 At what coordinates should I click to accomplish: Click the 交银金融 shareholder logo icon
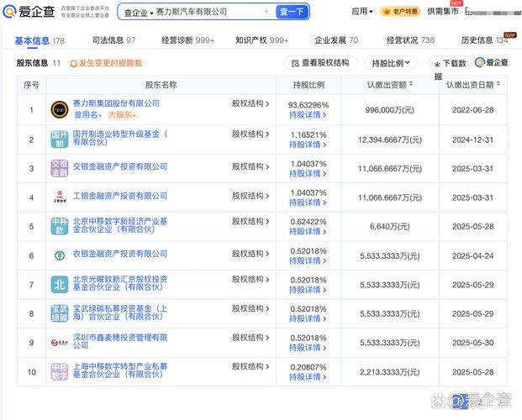click(60, 168)
